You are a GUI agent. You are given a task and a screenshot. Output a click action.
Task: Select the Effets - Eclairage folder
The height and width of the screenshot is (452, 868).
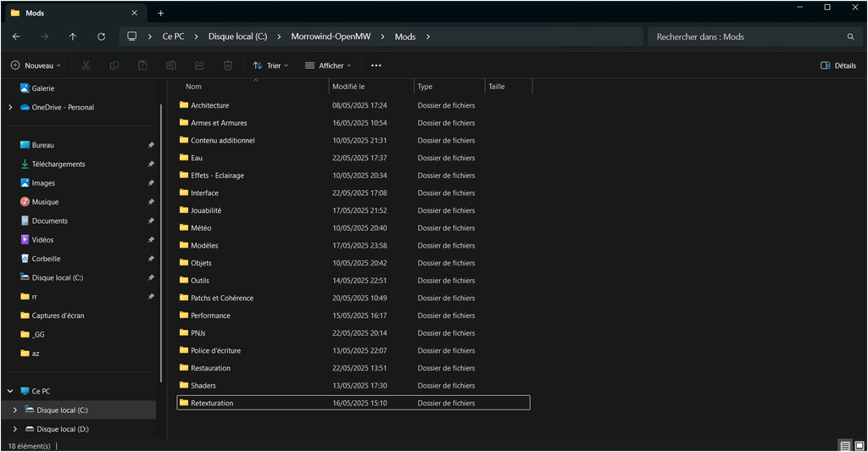(x=353, y=175)
